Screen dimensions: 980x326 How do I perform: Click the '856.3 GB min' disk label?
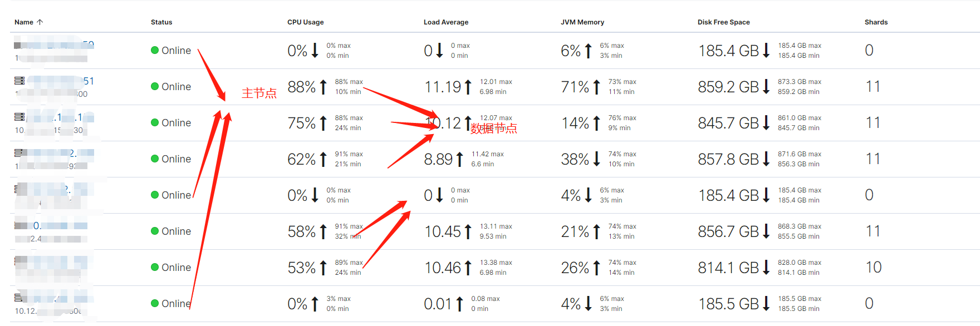click(798, 164)
